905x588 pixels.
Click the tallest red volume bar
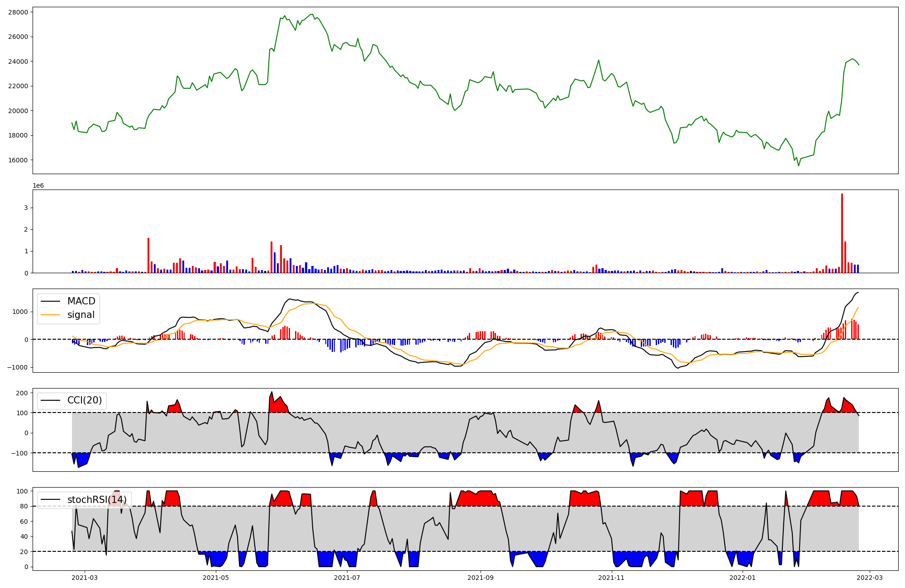842,233
